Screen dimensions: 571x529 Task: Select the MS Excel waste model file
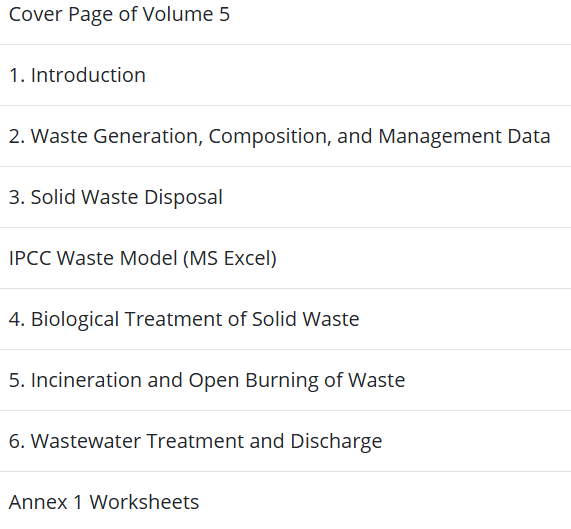[x=143, y=258]
